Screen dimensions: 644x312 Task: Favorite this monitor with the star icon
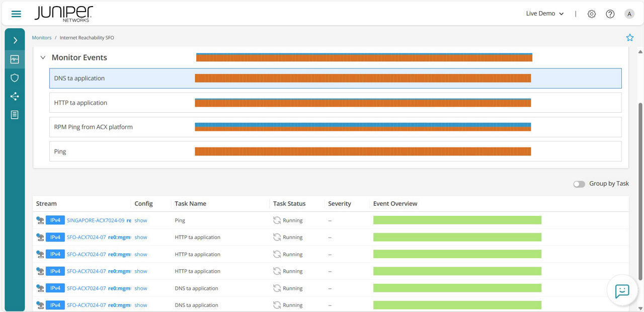[630, 37]
